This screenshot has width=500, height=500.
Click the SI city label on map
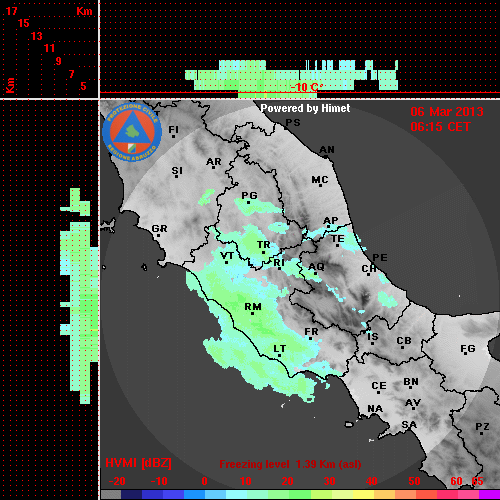177,171
